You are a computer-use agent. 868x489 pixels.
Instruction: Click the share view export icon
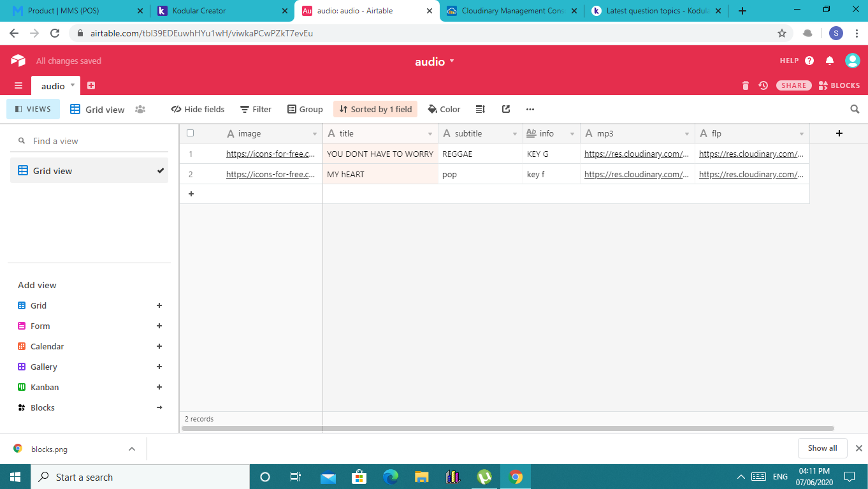[x=506, y=109]
